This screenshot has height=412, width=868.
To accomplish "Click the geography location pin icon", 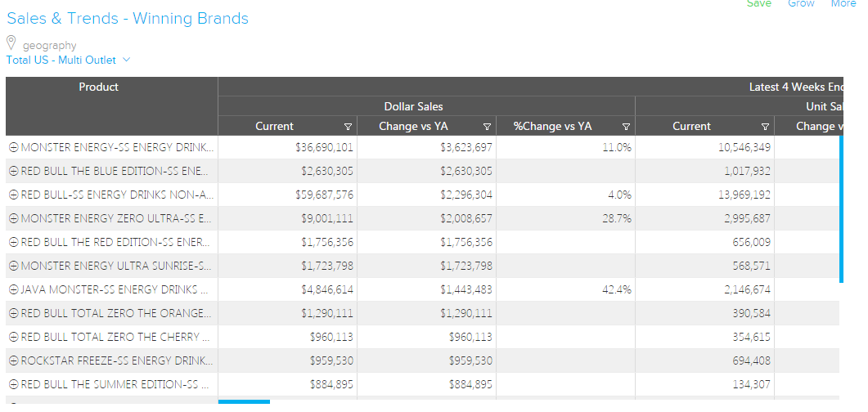I will coord(11,43).
